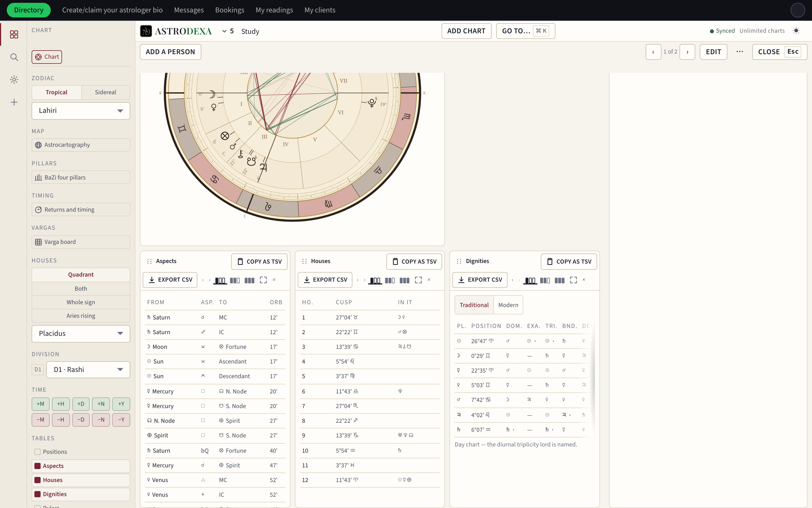Set Aspects panel to one-column width

[x=220, y=280]
